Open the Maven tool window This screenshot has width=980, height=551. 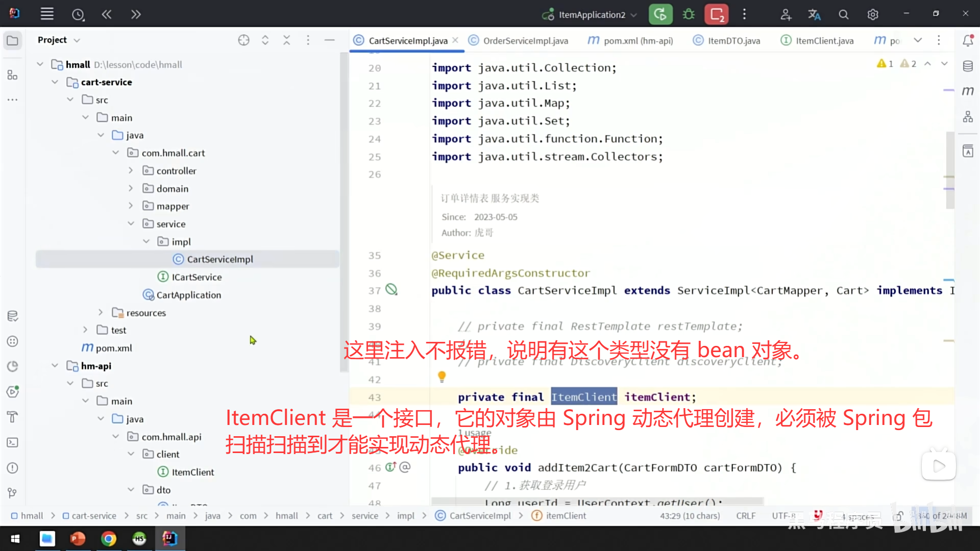point(968,91)
